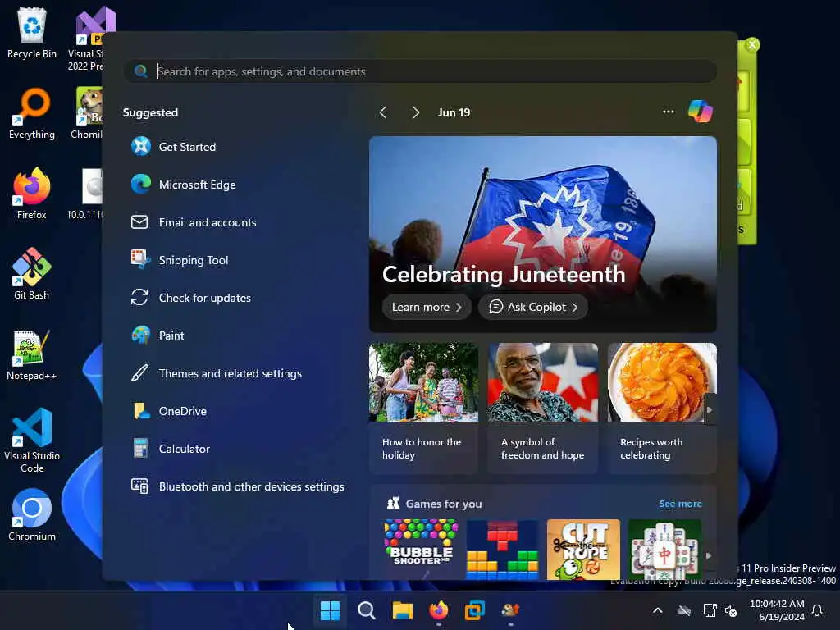
Task: Go to previous day with left chevron
Action: pyautogui.click(x=382, y=112)
